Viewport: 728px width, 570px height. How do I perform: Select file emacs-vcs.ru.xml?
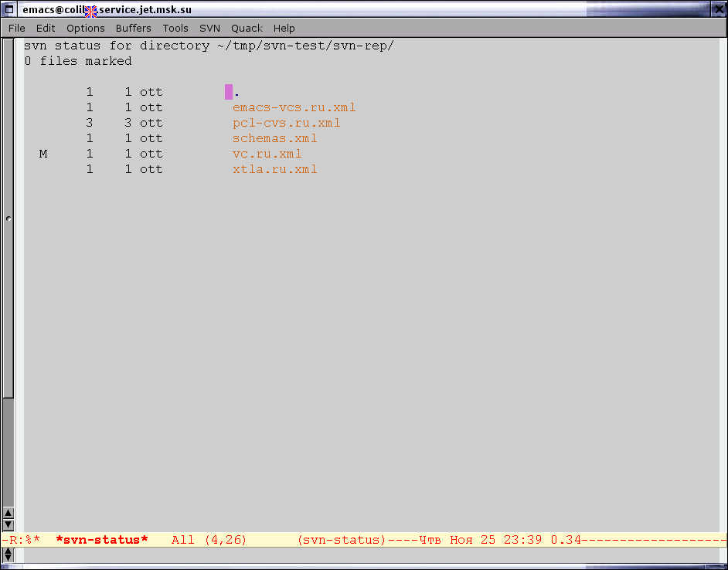(294, 107)
